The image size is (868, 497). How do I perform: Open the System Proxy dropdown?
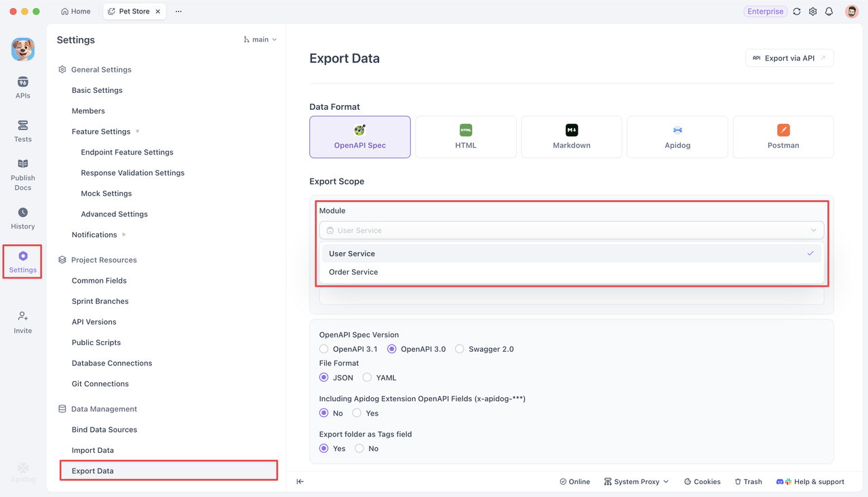636,481
